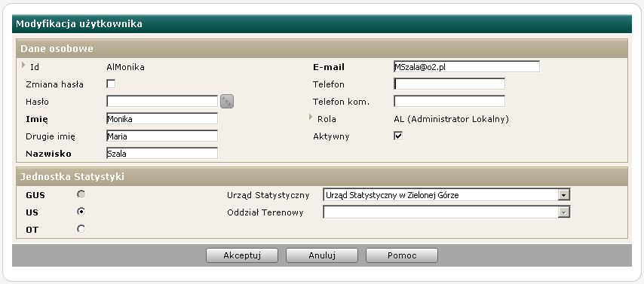
Task: Click the Id value AlMonika
Action: (125, 67)
